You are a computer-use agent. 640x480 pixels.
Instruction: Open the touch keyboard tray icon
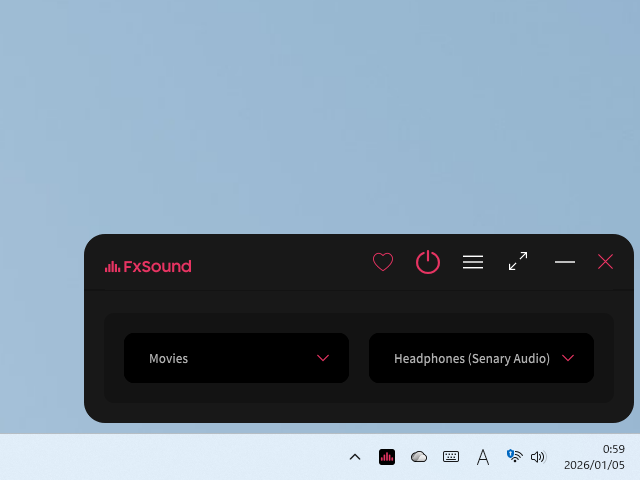(x=451, y=457)
